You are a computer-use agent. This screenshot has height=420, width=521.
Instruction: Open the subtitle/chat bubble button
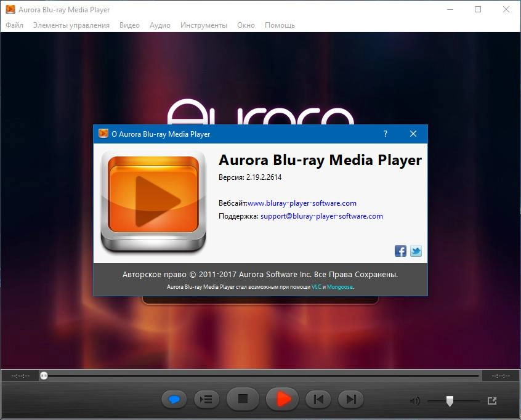point(174,399)
